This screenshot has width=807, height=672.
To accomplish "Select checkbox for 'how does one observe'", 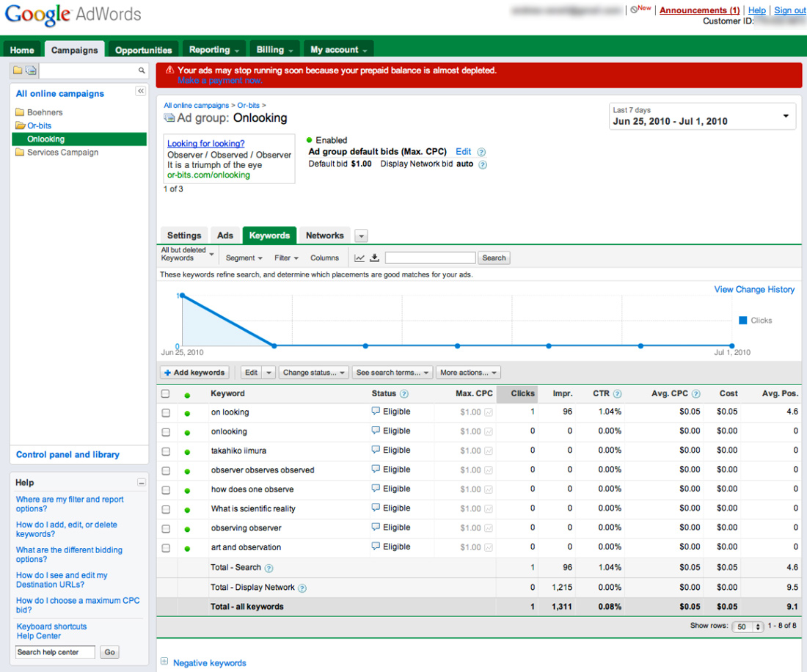I will tap(166, 490).
